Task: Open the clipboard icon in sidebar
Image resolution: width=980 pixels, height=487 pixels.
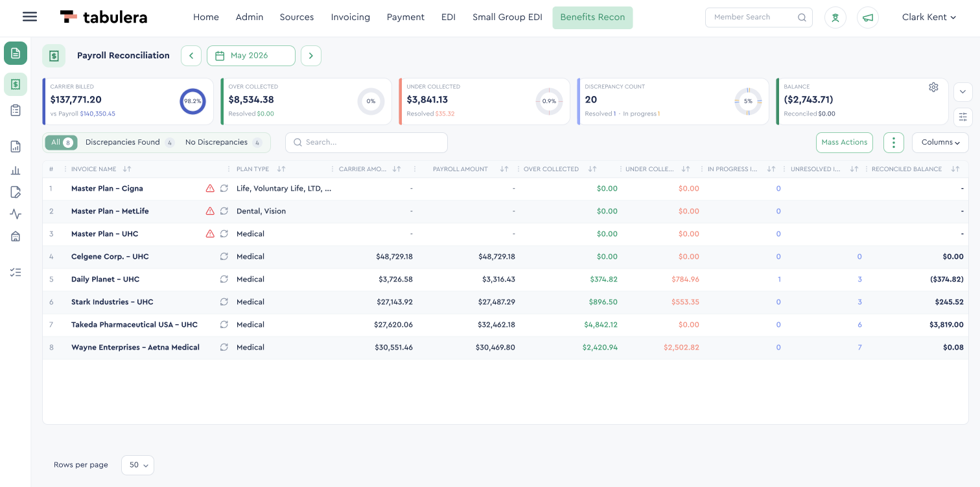Action: 16,110
